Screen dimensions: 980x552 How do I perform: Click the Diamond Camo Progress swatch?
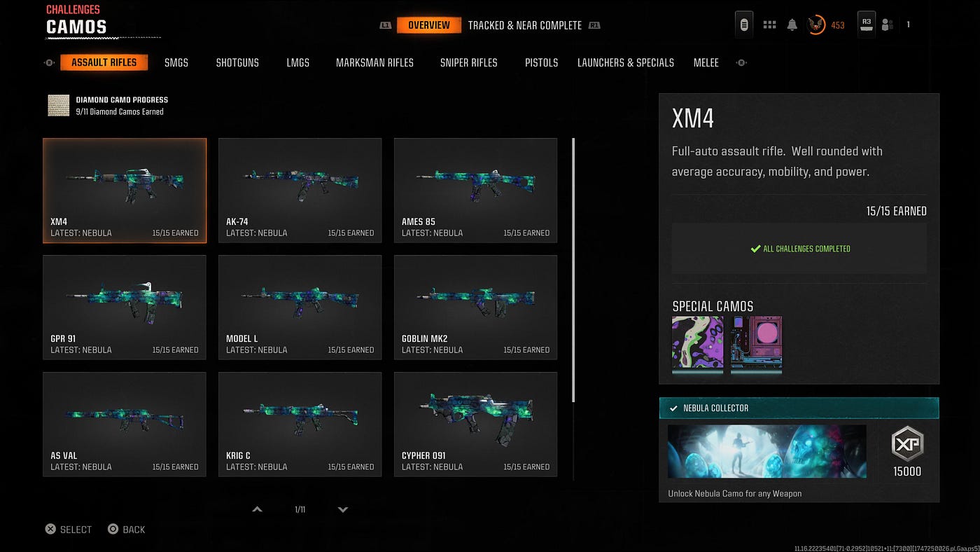(x=59, y=106)
